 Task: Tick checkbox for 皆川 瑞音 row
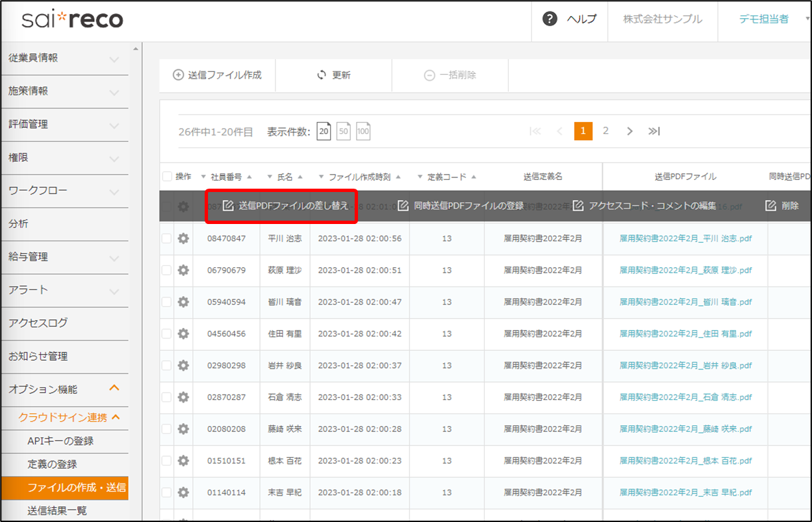pos(167,302)
